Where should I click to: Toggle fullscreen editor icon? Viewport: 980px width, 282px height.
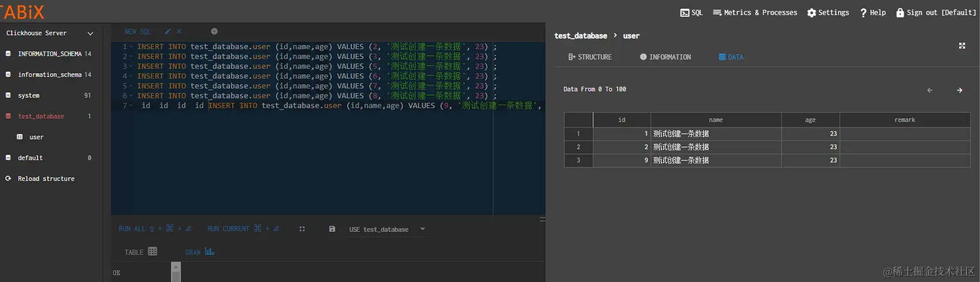click(x=302, y=229)
